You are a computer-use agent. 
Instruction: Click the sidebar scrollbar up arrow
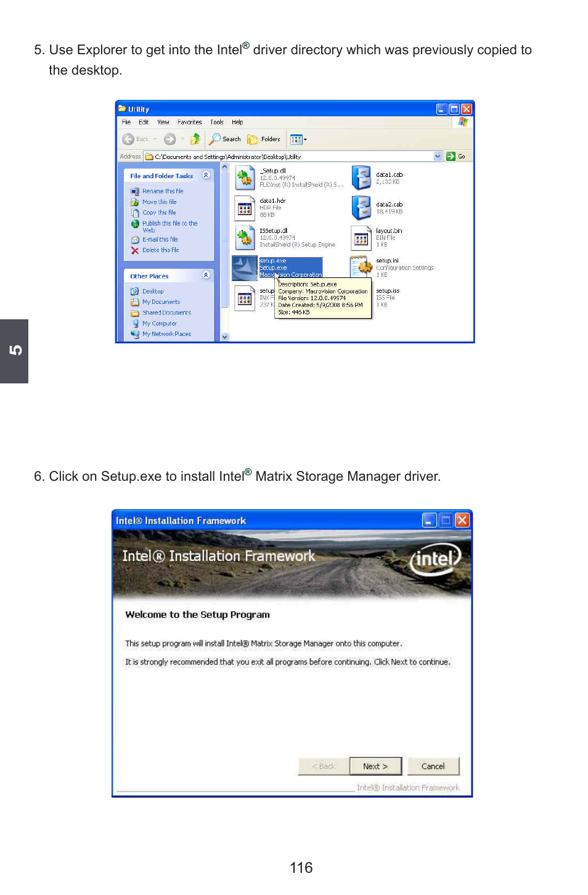[224, 167]
